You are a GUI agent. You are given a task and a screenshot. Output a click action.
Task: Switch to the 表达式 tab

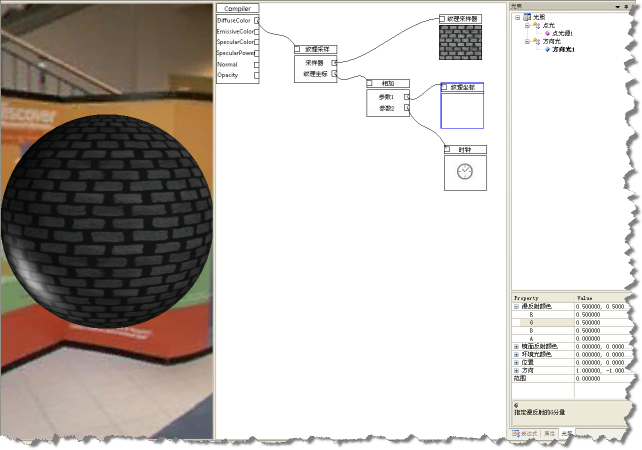[525, 433]
